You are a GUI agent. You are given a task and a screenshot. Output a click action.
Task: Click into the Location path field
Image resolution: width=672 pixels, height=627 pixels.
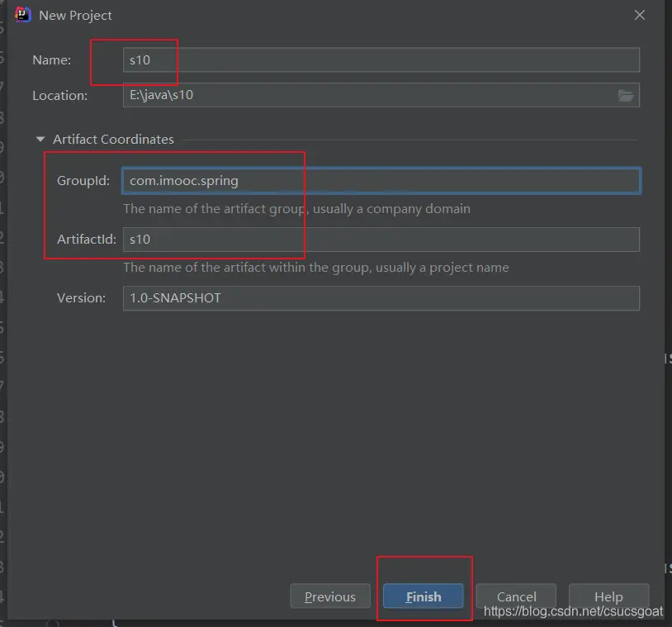(x=367, y=95)
